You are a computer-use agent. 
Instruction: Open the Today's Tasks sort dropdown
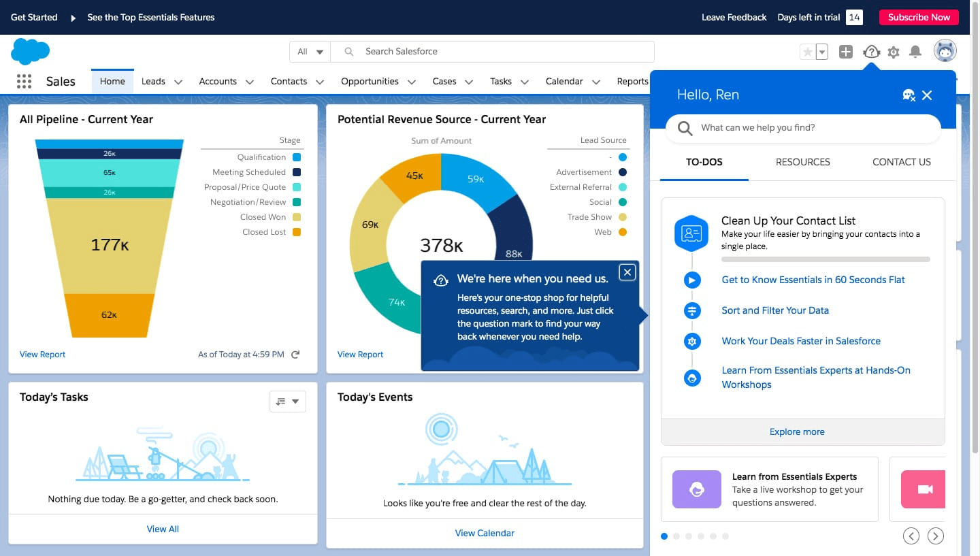[x=287, y=402]
